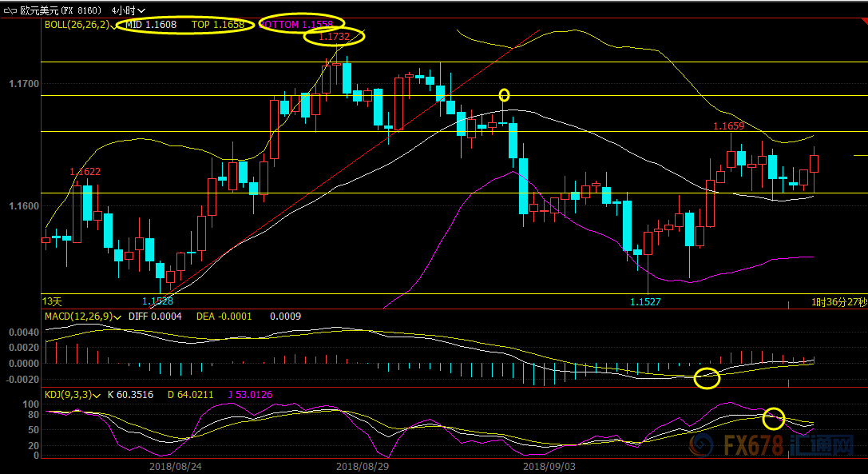This screenshot has height=474, width=868.
Task: Click the 1.1622 price label
Action: [x=85, y=172]
